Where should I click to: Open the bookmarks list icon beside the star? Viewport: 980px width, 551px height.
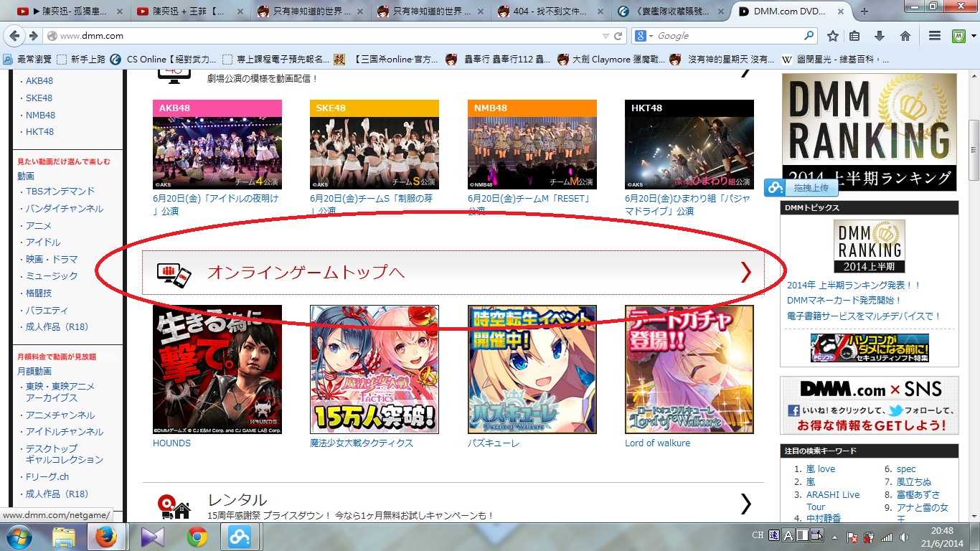tap(854, 36)
